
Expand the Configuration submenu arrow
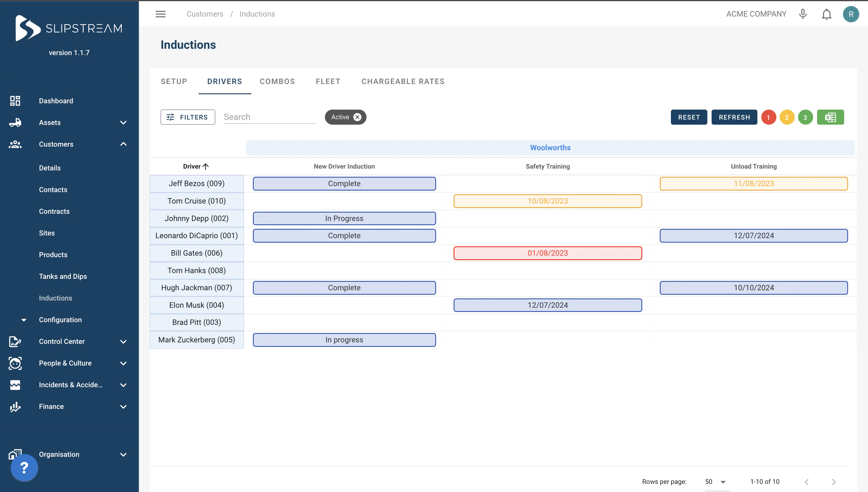point(24,320)
